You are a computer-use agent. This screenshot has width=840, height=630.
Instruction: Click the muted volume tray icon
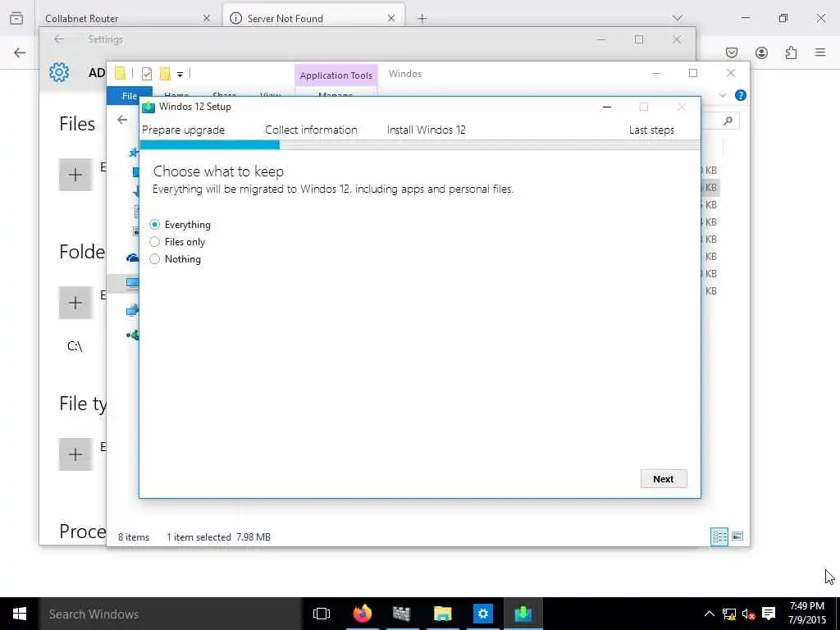(x=748, y=614)
